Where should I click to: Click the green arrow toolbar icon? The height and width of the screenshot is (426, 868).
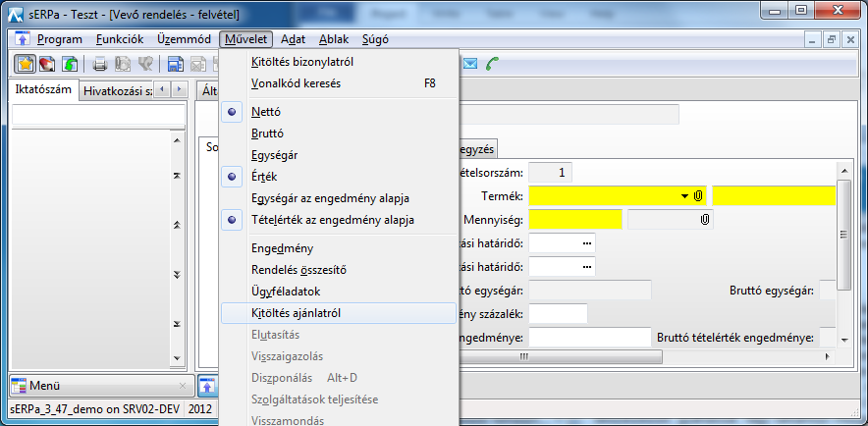tap(70, 65)
